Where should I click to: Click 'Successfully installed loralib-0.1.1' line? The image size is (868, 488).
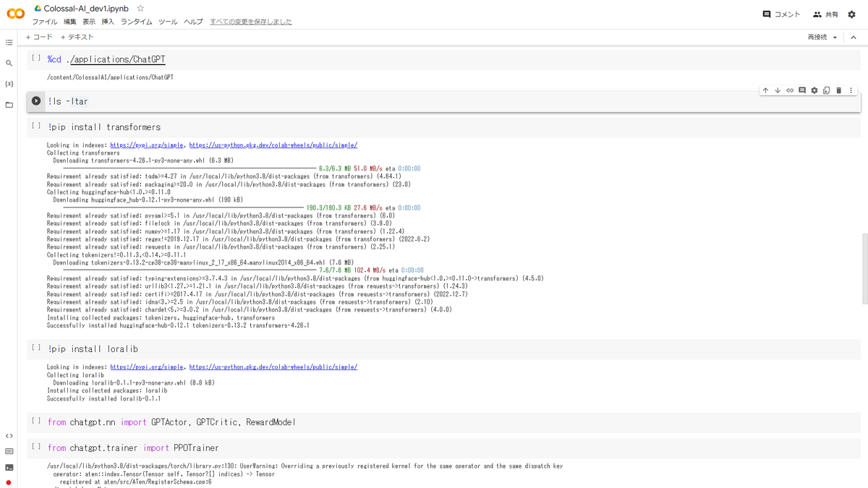click(x=103, y=398)
